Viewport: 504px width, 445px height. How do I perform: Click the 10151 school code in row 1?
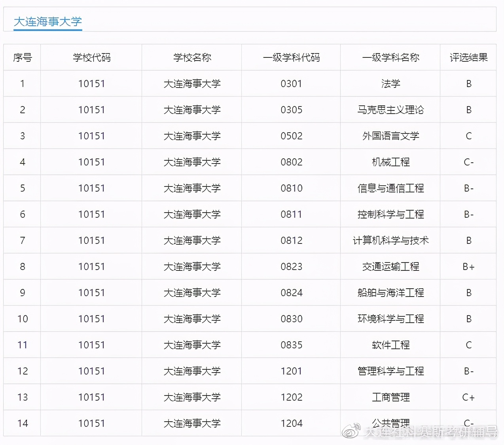[91, 84]
